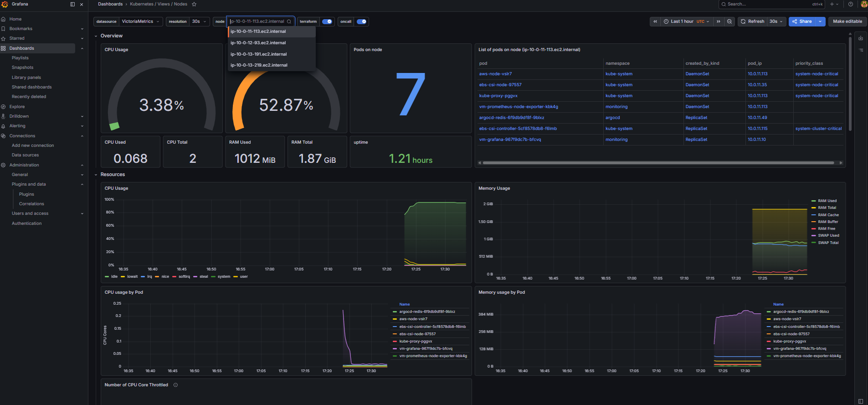
Task: Open the resolution 30s dropdown
Action: pos(199,21)
